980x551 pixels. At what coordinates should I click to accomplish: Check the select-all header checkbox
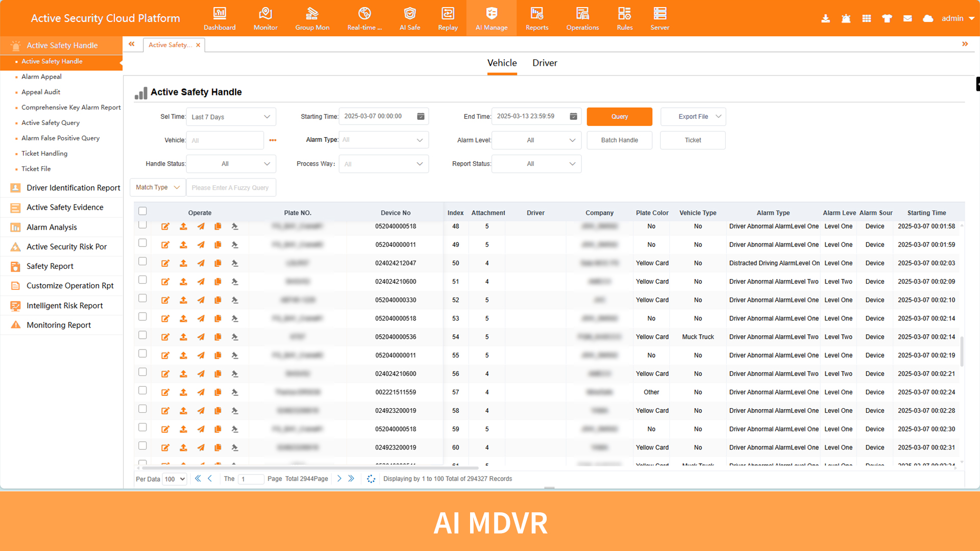coord(142,211)
